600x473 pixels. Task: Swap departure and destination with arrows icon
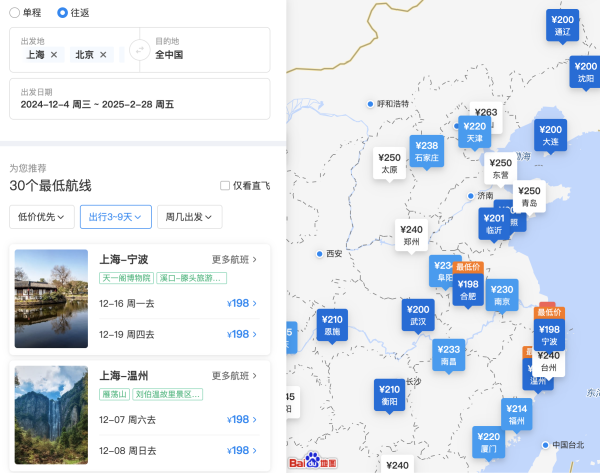pos(140,50)
